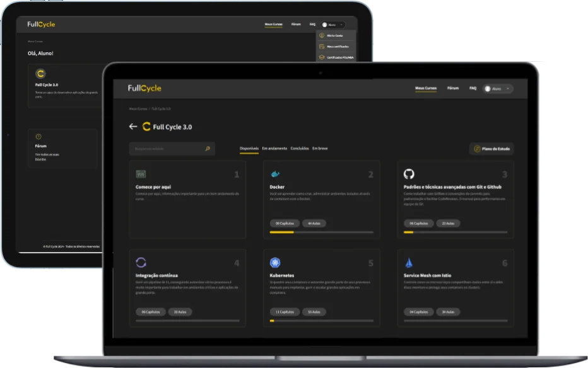The width and height of the screenshot is (588, 368).
Task: Switch to the Disponíveis tab
Action: 249,149
